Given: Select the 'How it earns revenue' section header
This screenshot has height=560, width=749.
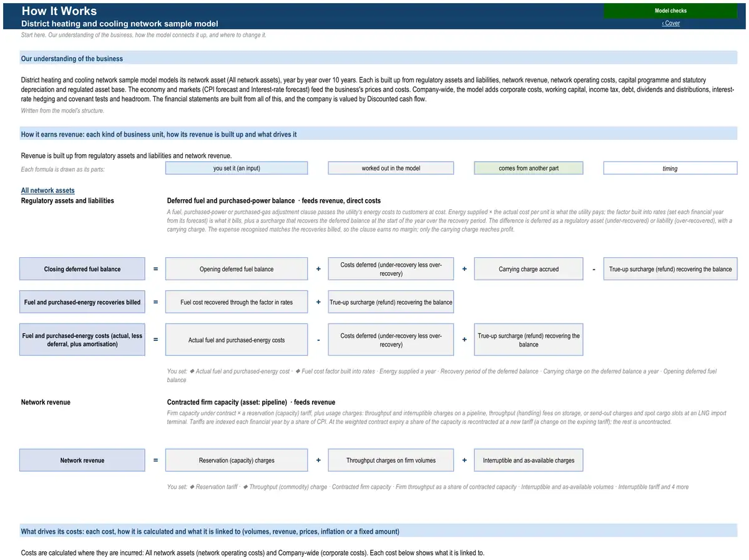Looking at the screenshot, I should coord(378,134).
